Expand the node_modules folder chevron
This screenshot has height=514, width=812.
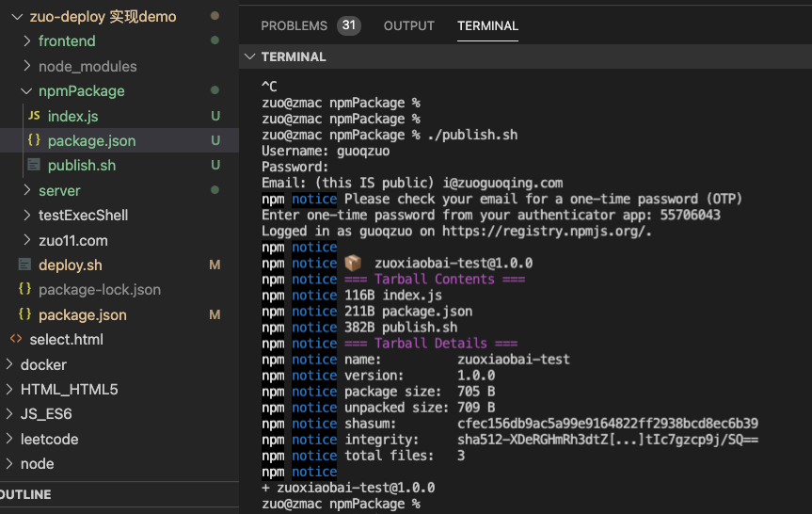click(27, 66)
